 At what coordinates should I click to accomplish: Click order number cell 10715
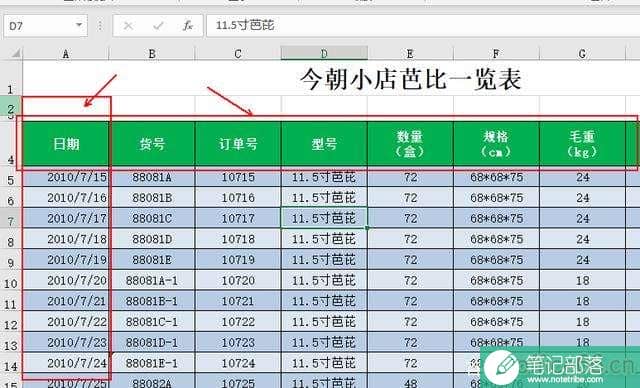click(238, 177)
